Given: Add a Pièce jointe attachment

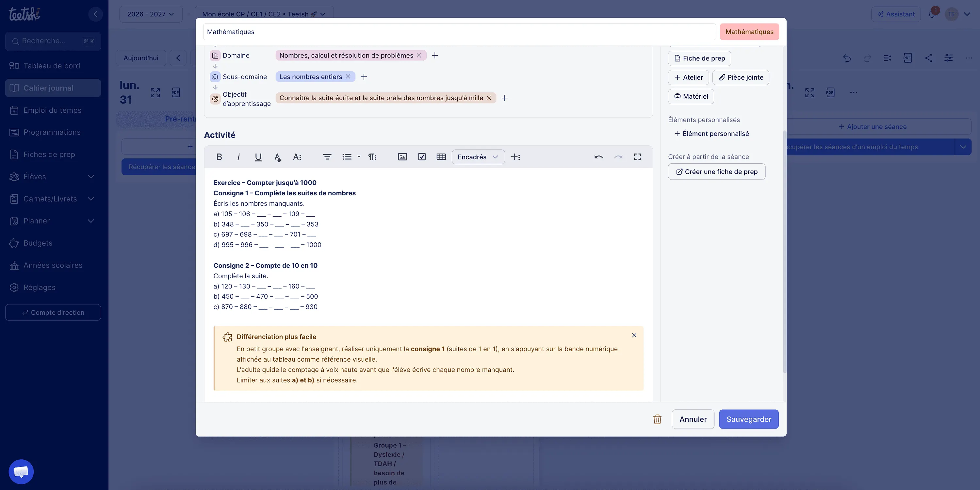Looking at the screenshot, I should (741, 77).
